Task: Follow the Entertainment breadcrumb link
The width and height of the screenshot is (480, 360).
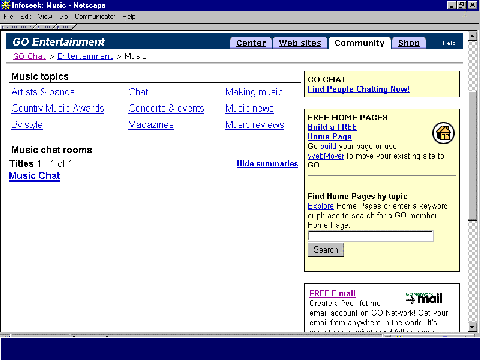Action: 85,56
